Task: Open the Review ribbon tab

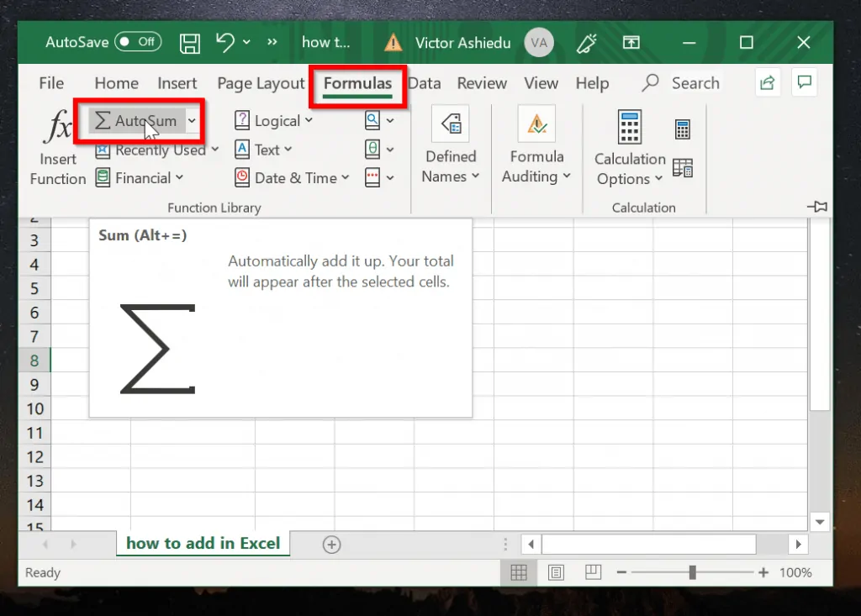Action: point(482,83)
